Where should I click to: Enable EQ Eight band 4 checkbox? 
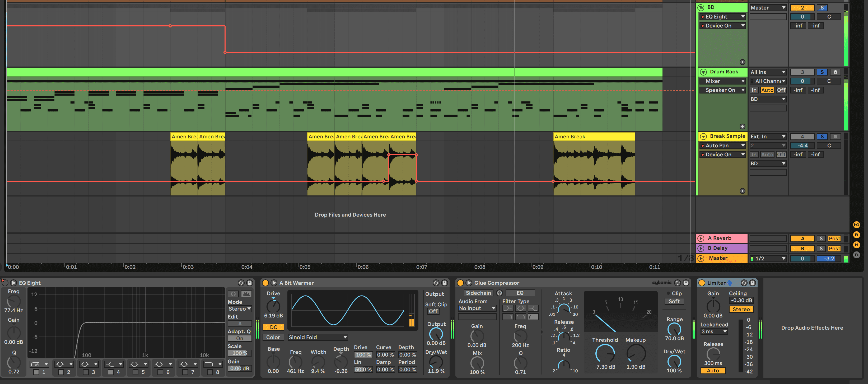click(x=110, y=372)
